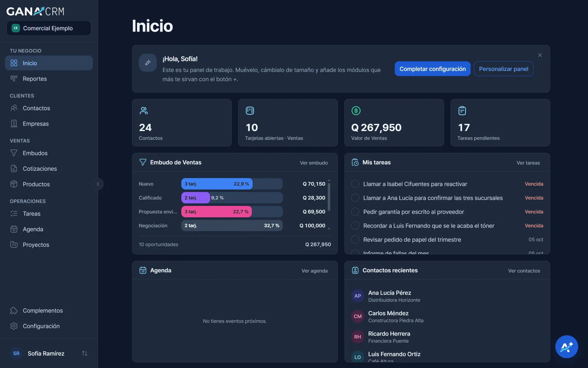Follow the Ver agenda link
The image size is (588, 368).
314,271
